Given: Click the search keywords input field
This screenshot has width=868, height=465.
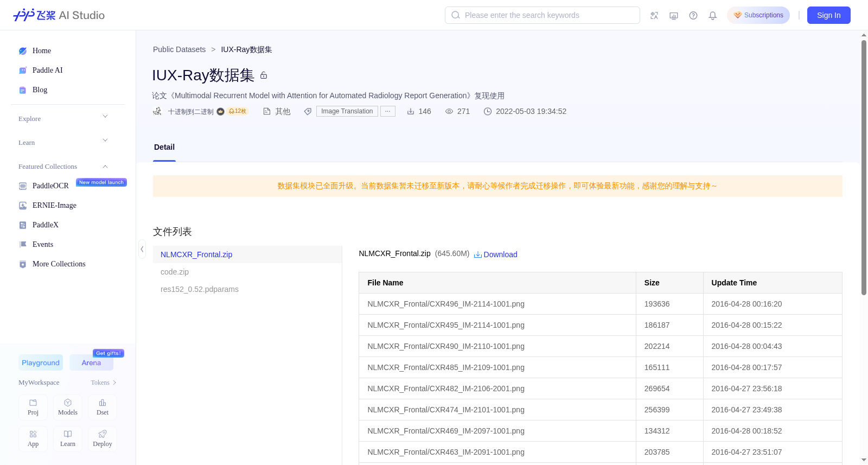Looking at the screenshot, I should [542, 15].
